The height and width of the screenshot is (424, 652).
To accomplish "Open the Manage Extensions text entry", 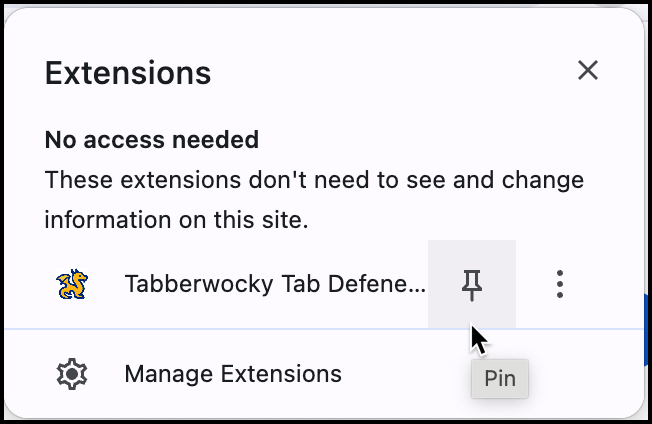I will coord(232,375).
